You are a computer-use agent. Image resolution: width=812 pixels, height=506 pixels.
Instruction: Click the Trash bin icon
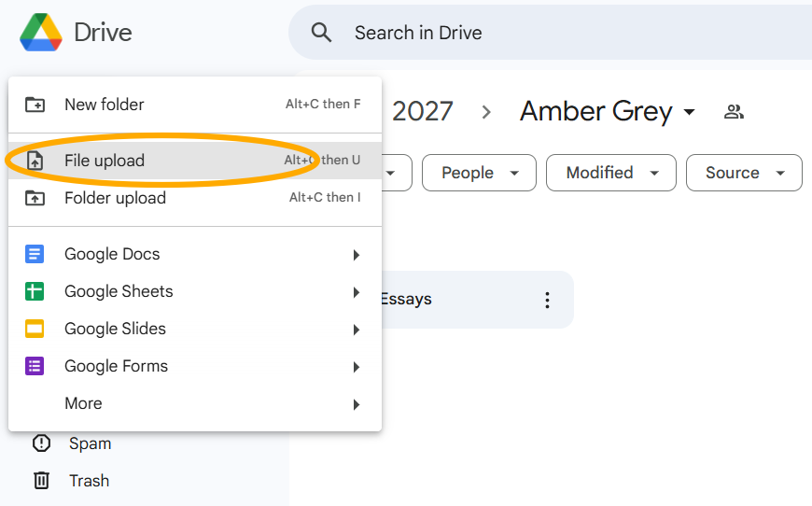point(41,481)
